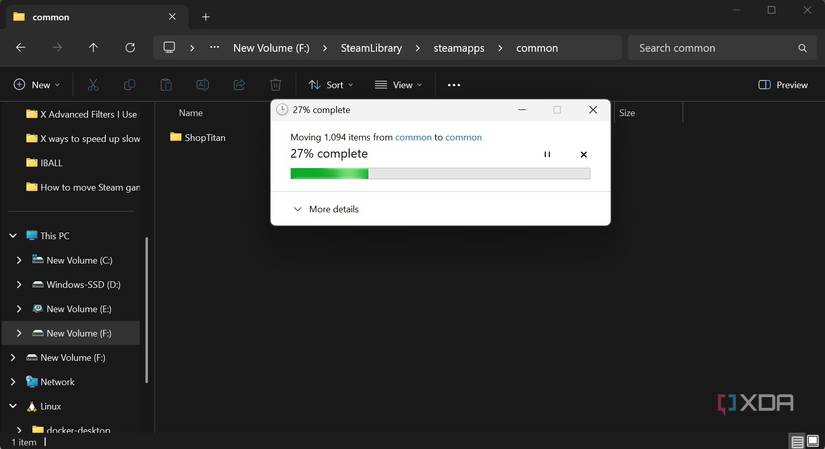This screenshot has width=825, height=449.
Task: Click chevron after steamapps in breadcrumb
Action: 500,48
